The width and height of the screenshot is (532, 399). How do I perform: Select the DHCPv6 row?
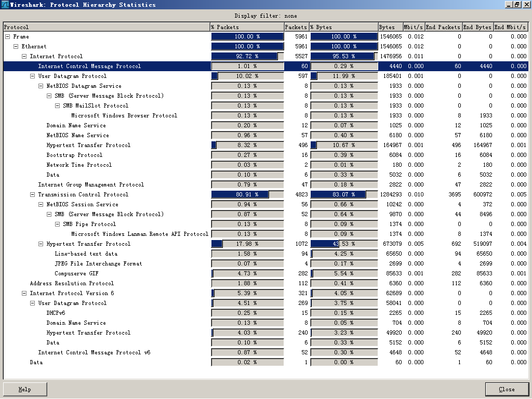tap(265, 313)
